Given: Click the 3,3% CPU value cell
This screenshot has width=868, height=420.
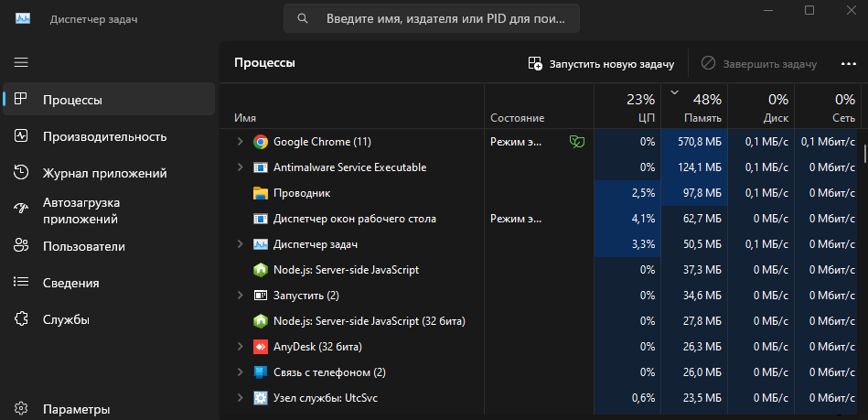Looking at the screenshot, I should click(x=627, y=243).
